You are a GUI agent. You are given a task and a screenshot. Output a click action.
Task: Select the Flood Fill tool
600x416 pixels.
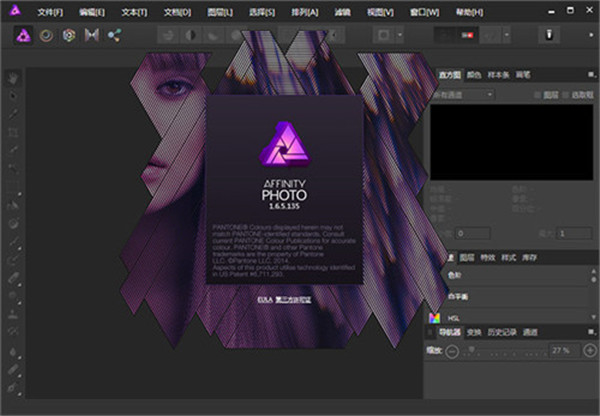click(x=13, y=205)
